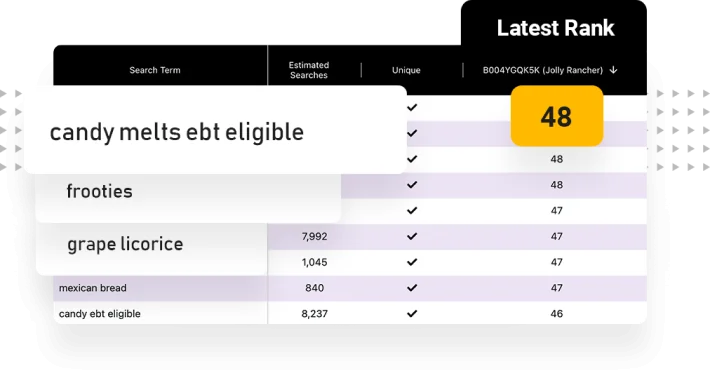Click the Unique checkmark beside 7,992 searches
This screenshot has width=710, height=375.
pyautogui.click(x=412, y=236)
